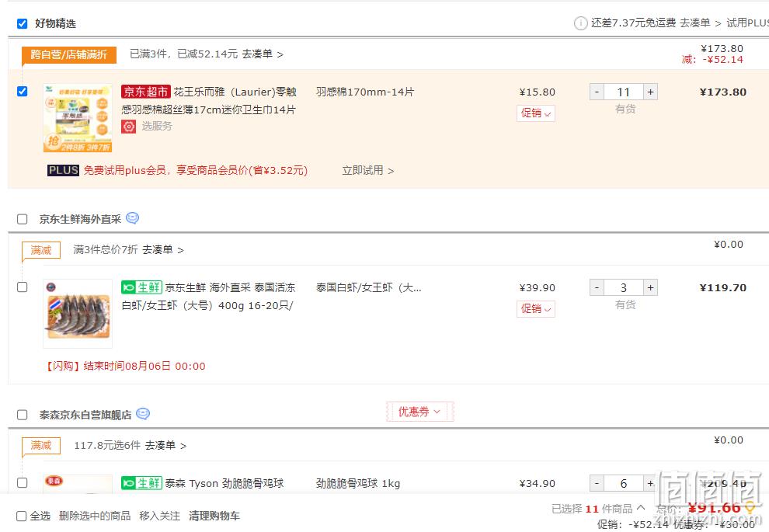769x532 pixels.
Task: Increase Tyson chicken quantity with plus button
Action: [x=650, y=483]
